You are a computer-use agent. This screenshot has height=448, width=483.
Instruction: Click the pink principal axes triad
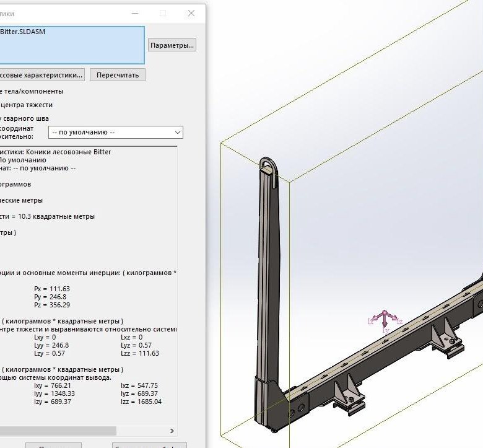pos(385,318)
